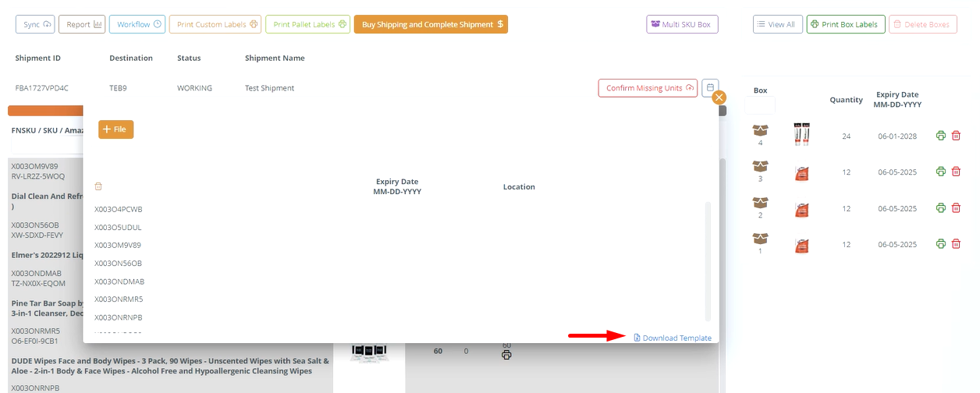
Task: Click the printer icon under quantity 60
Action: (506, 356)
